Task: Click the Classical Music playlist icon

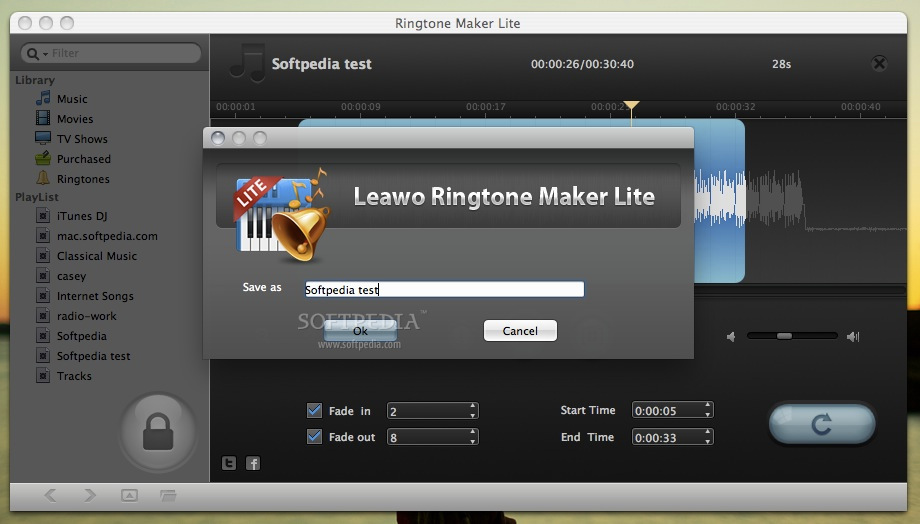Action: tap(43, 255)
